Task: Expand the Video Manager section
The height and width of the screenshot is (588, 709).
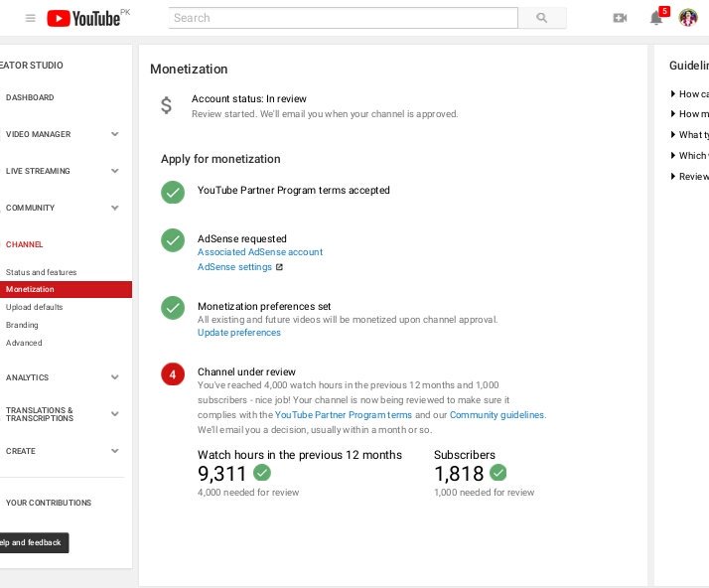Action: 115,134
